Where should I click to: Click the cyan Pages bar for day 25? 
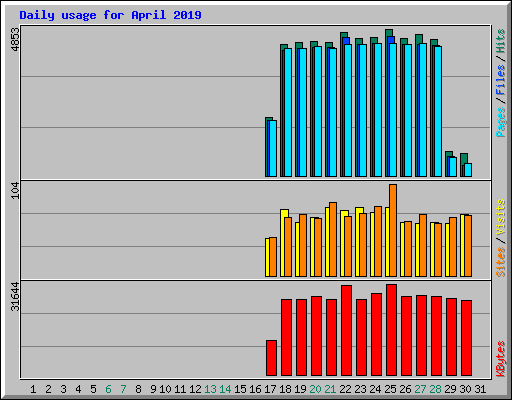393,110
